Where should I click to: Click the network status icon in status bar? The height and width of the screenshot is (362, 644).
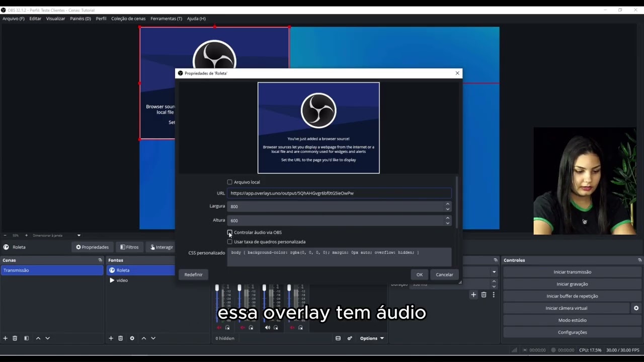(x=514, y=350)
